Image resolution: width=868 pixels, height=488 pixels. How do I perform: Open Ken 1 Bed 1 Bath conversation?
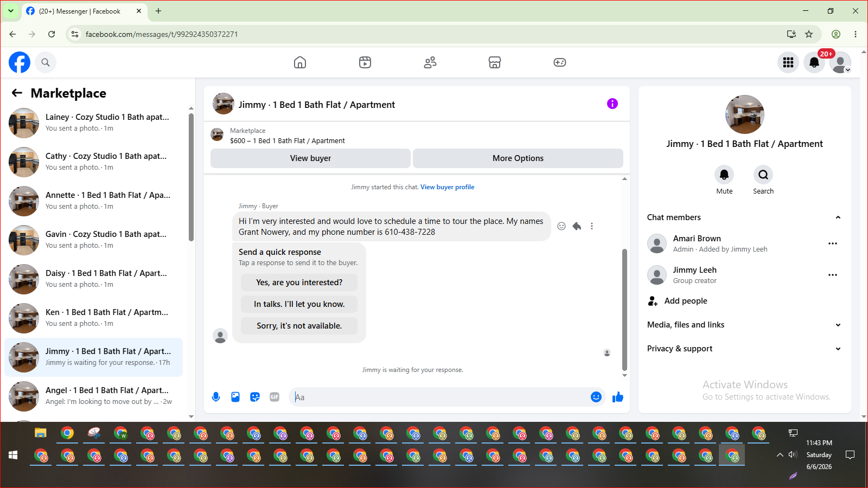(x=94, y=318)
